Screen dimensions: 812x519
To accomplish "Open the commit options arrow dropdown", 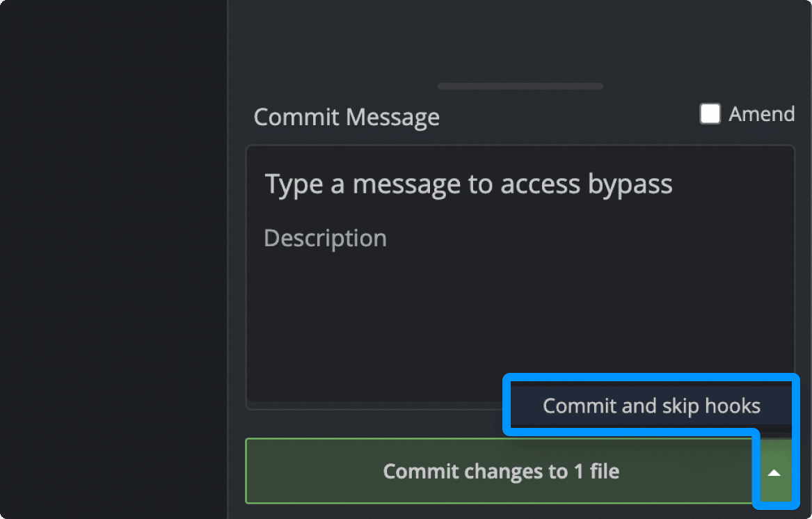I will point(774,472).
